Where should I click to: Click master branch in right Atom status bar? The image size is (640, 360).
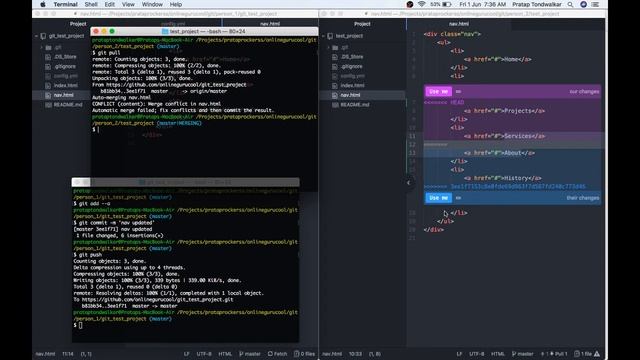coord(522,354)
